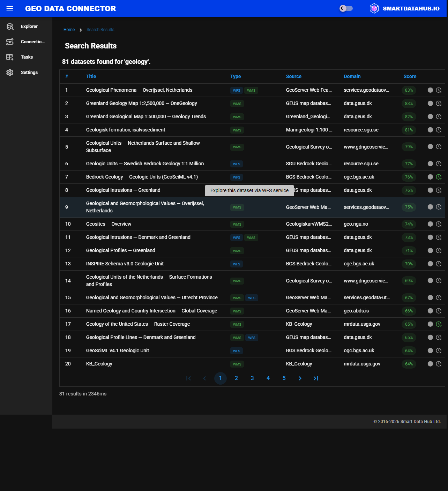Click the Home breadcrumb link
Screen dimensions: 448x491
click(x=69, y=30)
